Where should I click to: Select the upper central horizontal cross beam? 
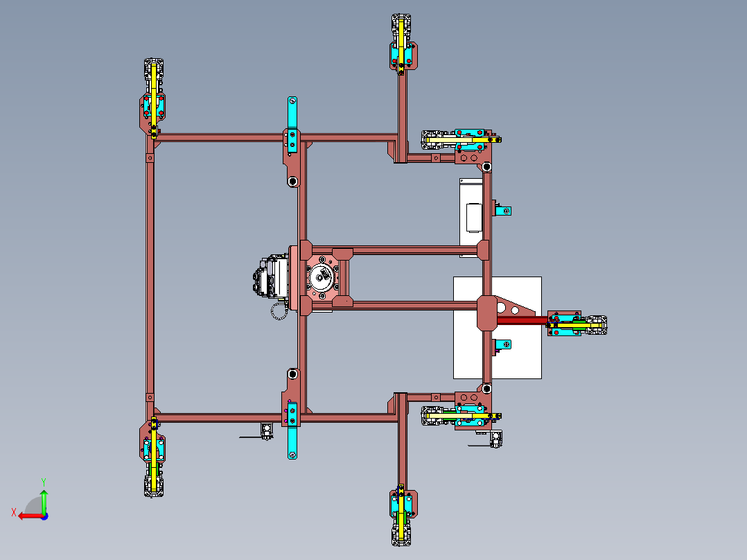coord(396,250)
